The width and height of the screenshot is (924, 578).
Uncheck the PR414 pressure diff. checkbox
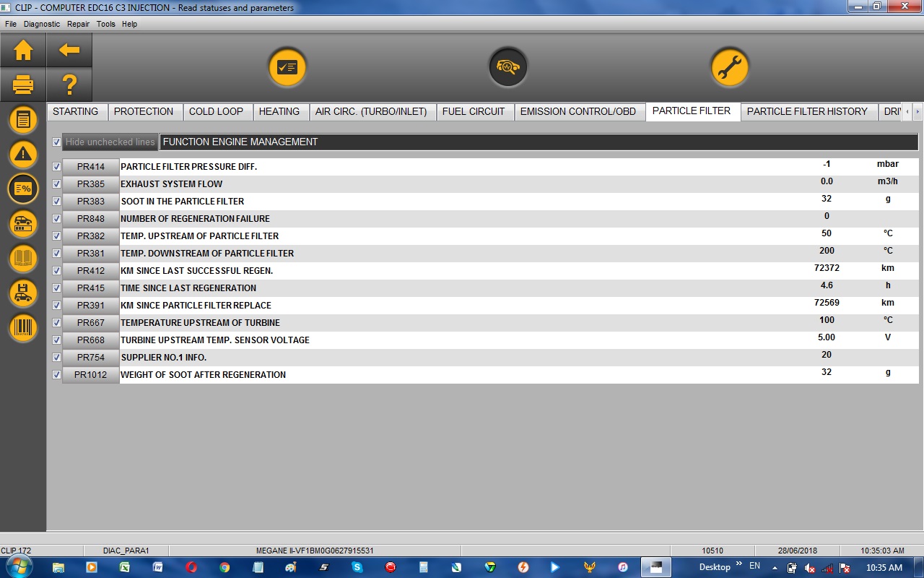(x=57, y=167)
